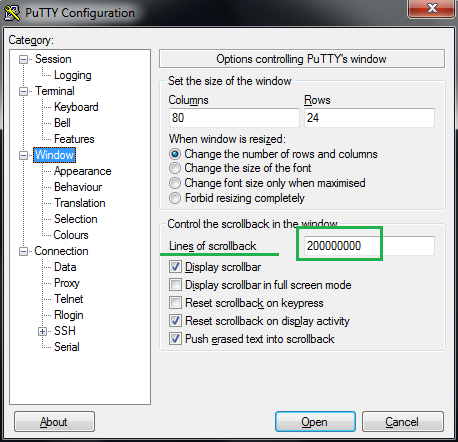Go to the Logging category

pyautogui.click(x=73, y=75)
